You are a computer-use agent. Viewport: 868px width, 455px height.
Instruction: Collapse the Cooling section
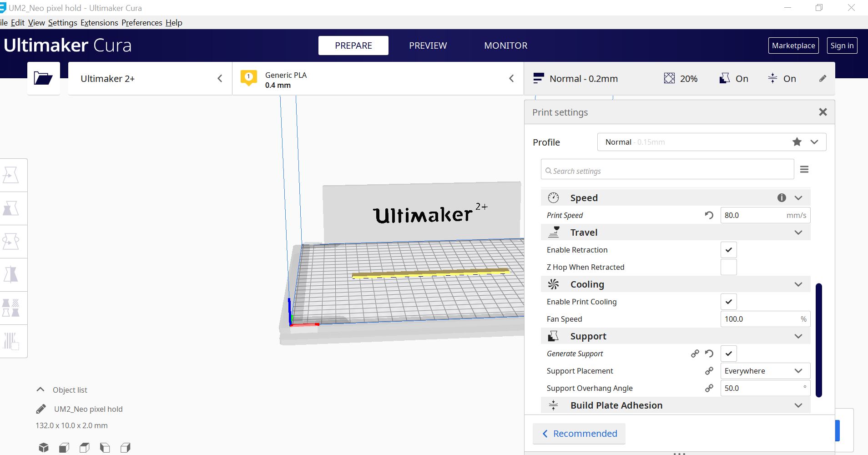click(798, 284)
